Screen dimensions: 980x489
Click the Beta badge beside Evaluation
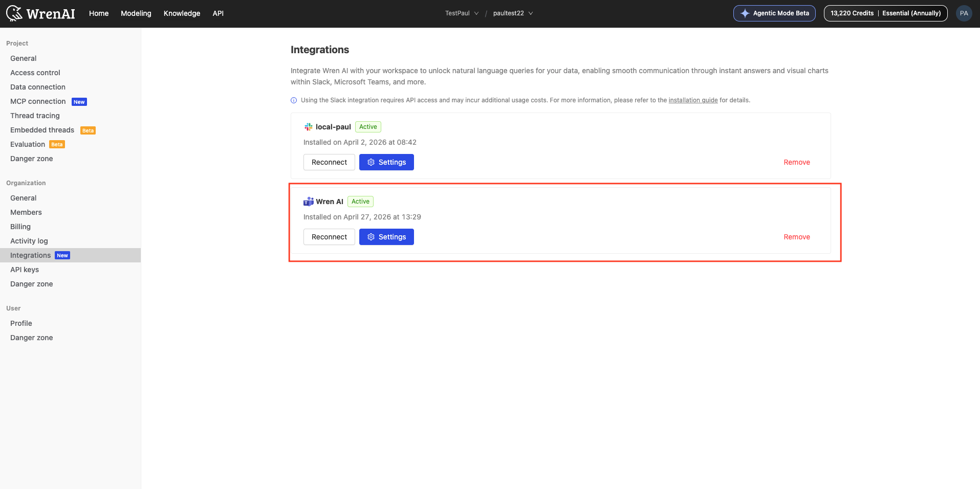57,145
